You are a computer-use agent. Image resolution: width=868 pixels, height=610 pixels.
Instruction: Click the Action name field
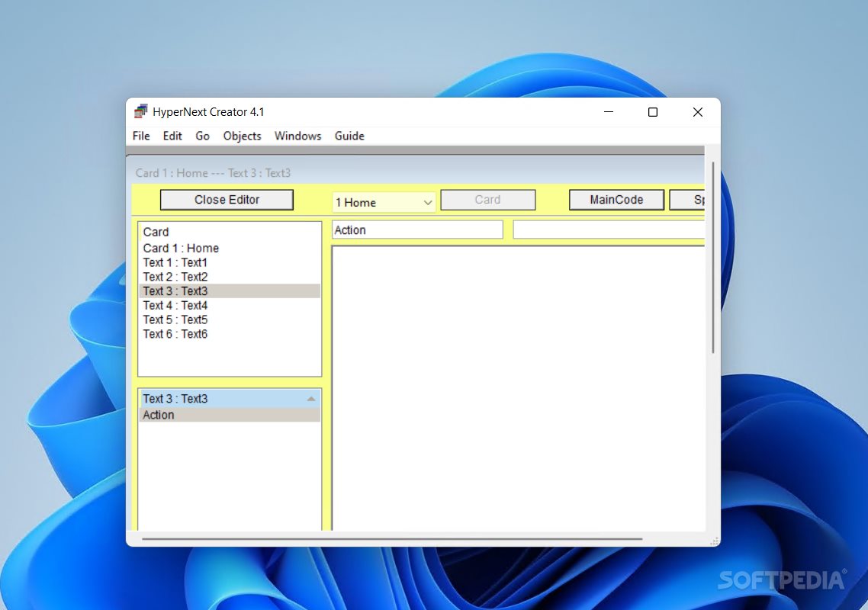pyautogui.click(x=417, y=230)
